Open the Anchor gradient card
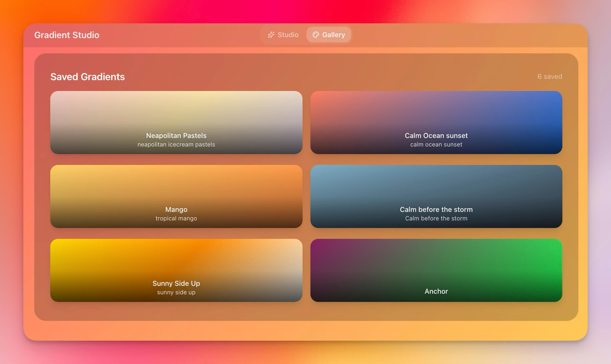This screenshot has height=364, width=611. (436, 270)
